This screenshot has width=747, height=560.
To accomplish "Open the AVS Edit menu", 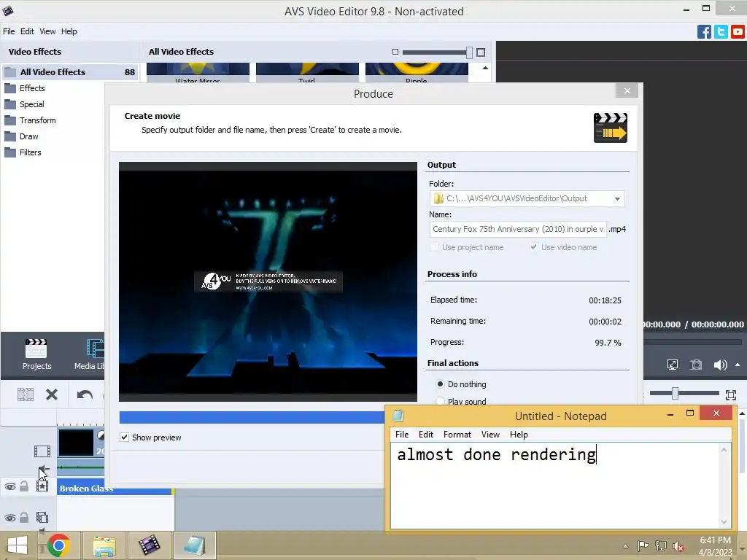I will click(x=27, y=31).
